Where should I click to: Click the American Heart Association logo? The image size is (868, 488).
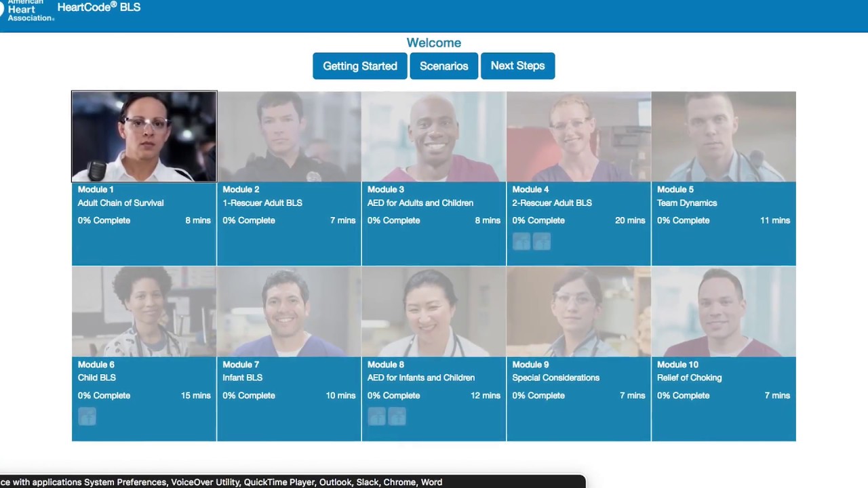(x=27, y=11)
